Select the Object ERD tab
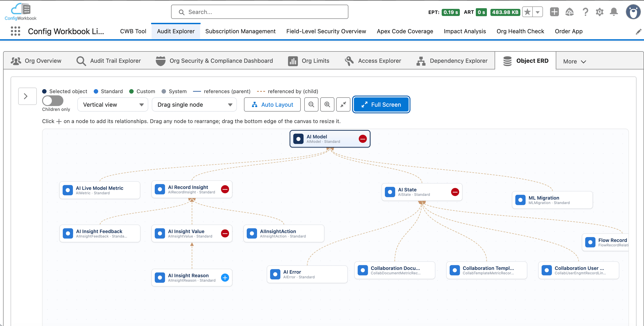This screenshot has width=644, height=326. pos(525,61)
